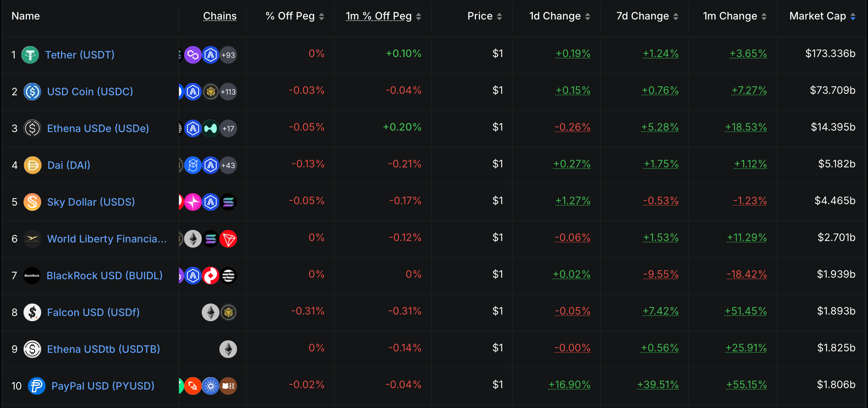Click the Sky Dollar logo icon
Image resolution: width=868 pixels, height=408 pixels.
32,202
